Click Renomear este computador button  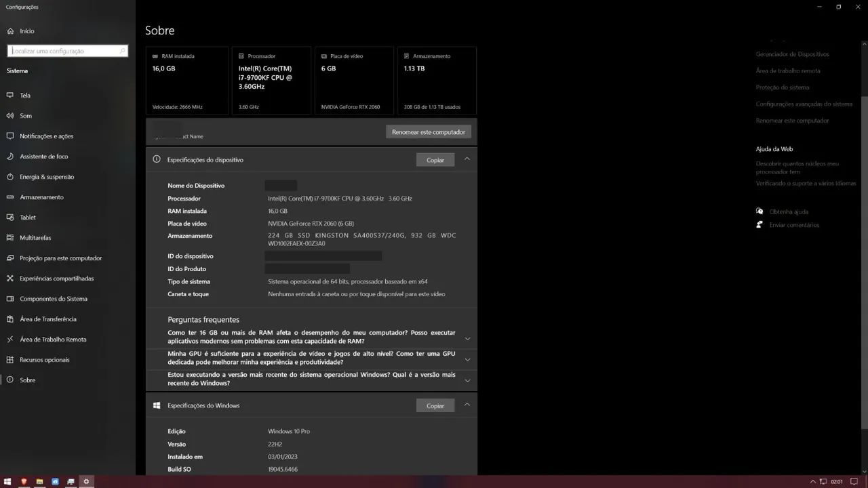pos(429,132)
